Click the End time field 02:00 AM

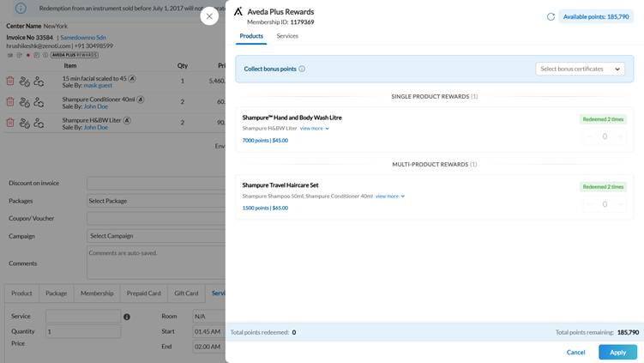pos(209,347)
